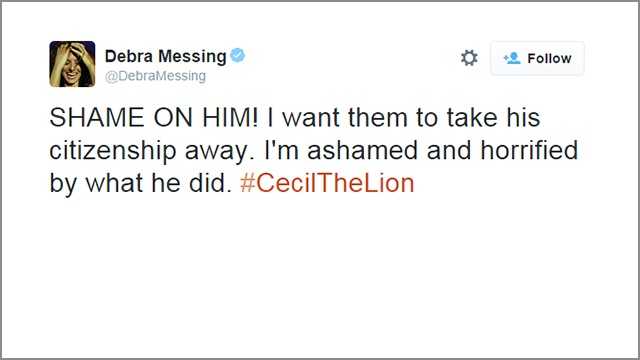This screenshot has height=360, width=640.
Task: Click the add-person icon inside the Follow button
Action: pos(512,58)
